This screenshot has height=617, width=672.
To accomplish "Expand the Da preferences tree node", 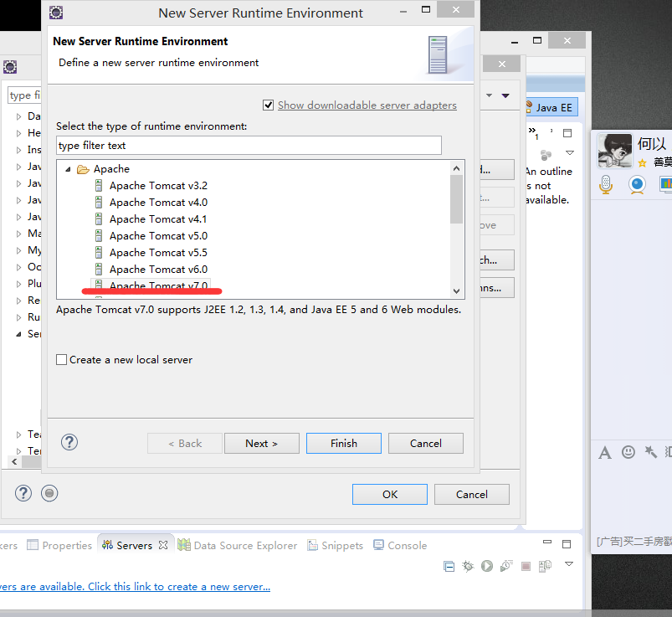I will point(18,116).
